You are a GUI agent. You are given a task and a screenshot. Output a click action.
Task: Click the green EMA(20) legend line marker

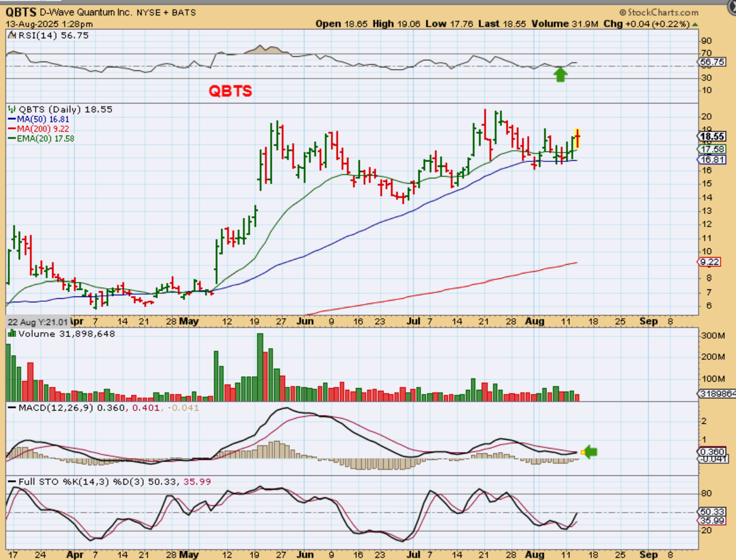(x=12, y=139)
